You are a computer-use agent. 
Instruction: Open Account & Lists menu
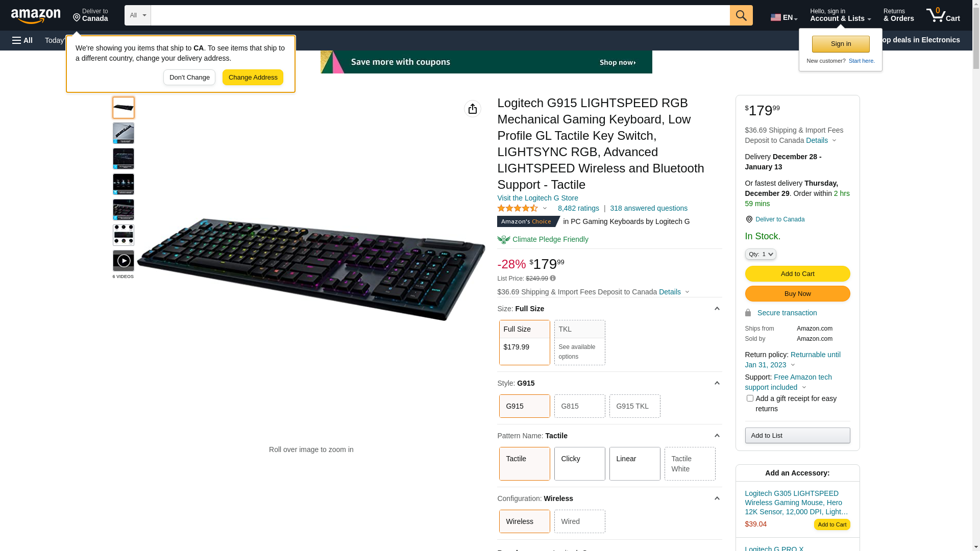click(840, 15)
